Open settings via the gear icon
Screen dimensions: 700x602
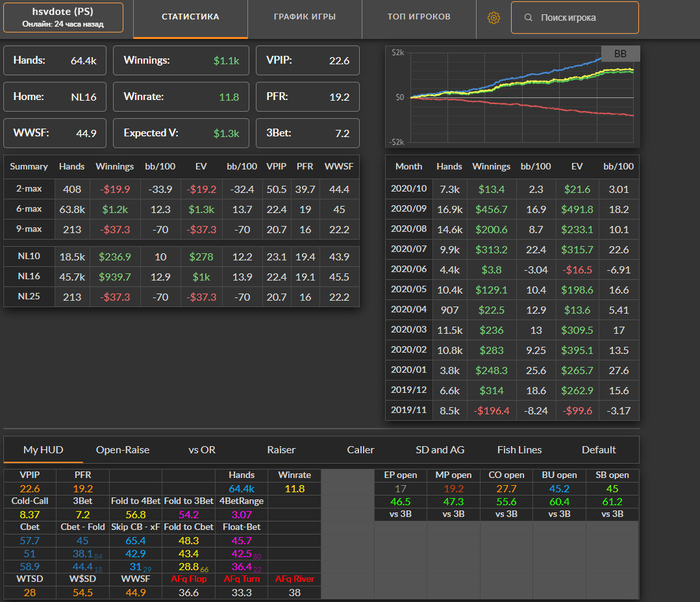pyautogui.click(x=493, y=18)
